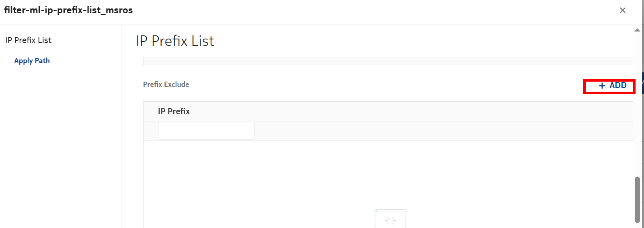The image size is (644, 228).
Task: Click the IP Prefix List page heading
Action: click(x=175, y=41)
